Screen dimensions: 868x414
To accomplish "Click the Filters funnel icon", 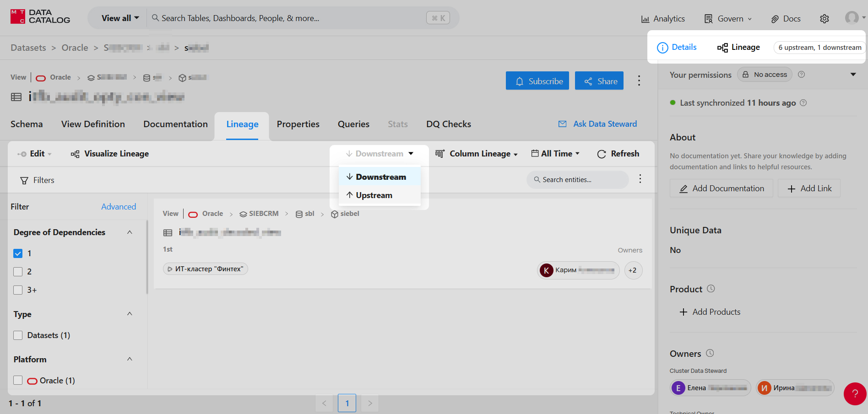I will [24, 181].
